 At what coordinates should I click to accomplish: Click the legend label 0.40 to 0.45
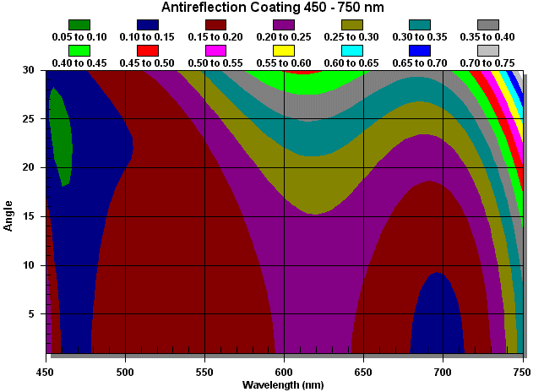79,63
